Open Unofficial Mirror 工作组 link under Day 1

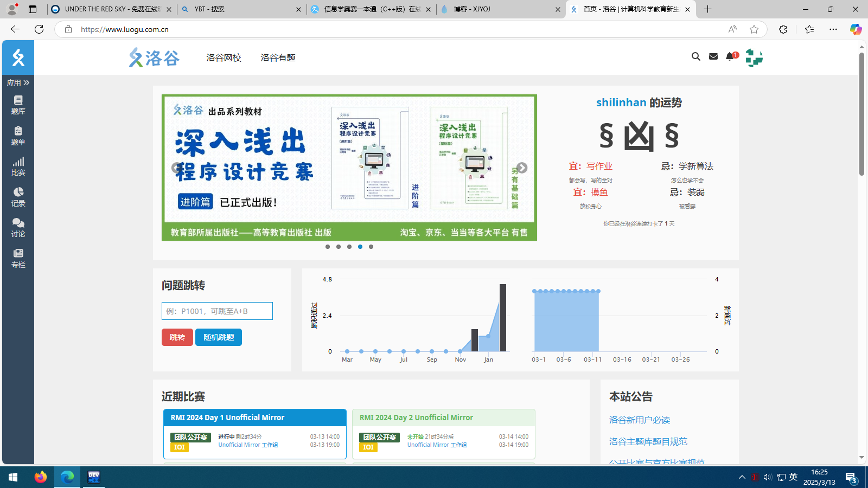(248, 445)
